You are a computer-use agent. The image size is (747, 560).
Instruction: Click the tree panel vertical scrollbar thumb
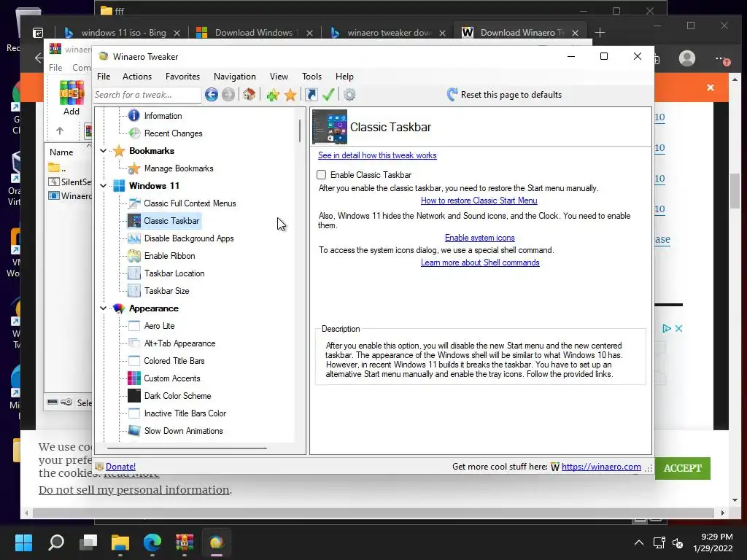(x=300, y=131)
